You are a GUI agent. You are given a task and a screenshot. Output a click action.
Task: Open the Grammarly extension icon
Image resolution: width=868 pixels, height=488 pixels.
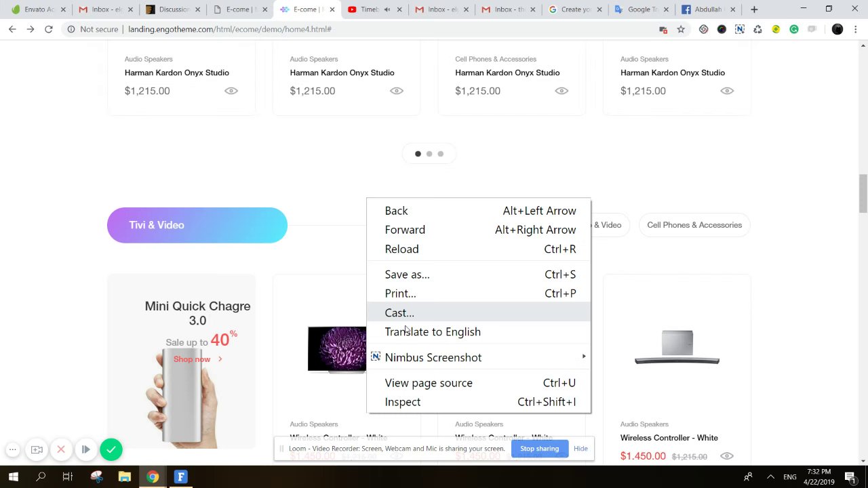794,29
